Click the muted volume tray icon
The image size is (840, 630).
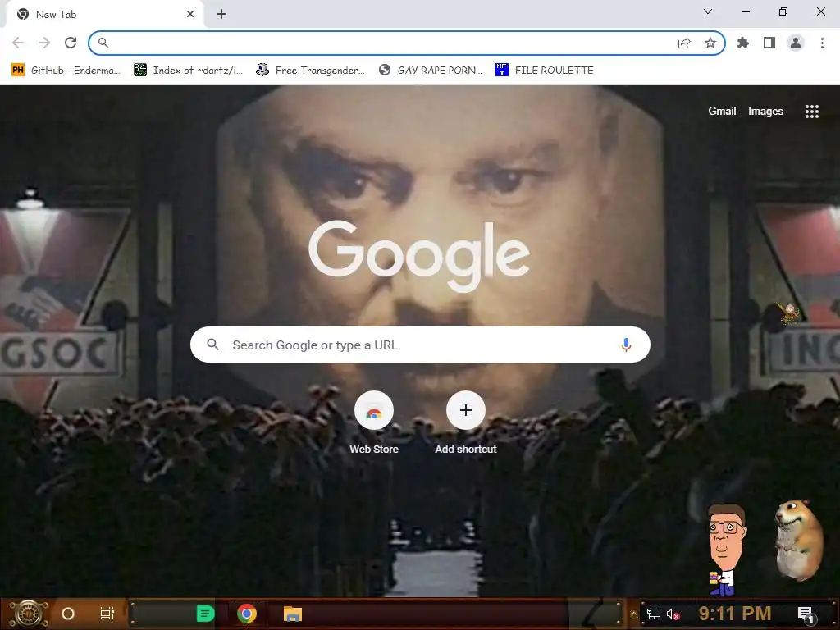673,614
